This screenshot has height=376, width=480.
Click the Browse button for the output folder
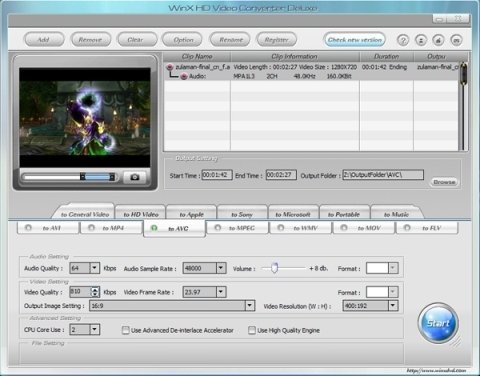pos(444,182)
